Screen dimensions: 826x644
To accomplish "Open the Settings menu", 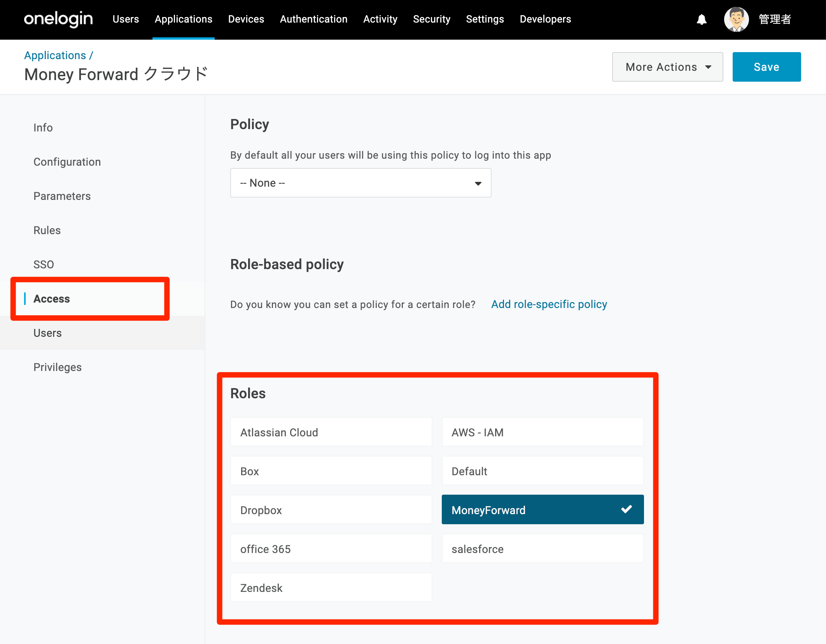I will pos(485,19).
